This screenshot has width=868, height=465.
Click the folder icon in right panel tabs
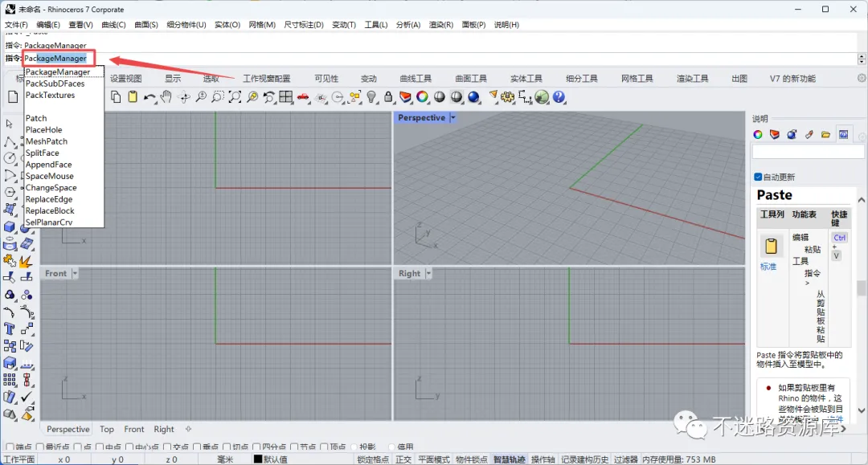[x=825, y=134]
